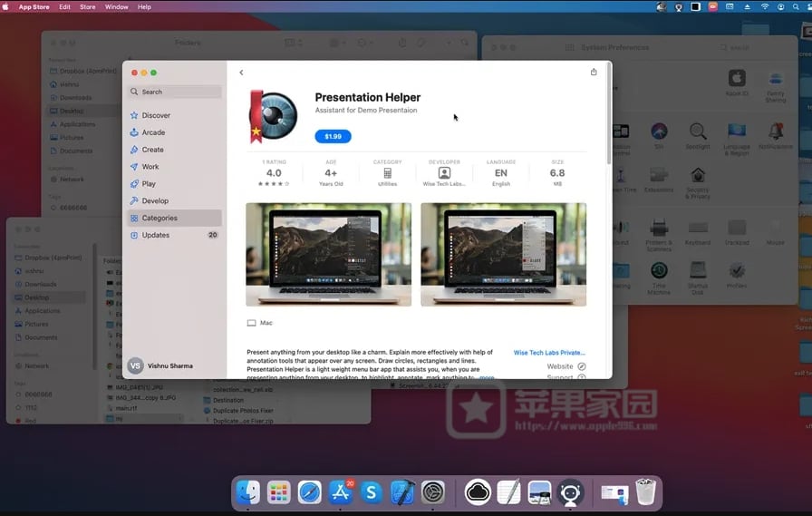Screen dimensions: 812x516
Task: Open the App Store menu
Action: [34, 6]
